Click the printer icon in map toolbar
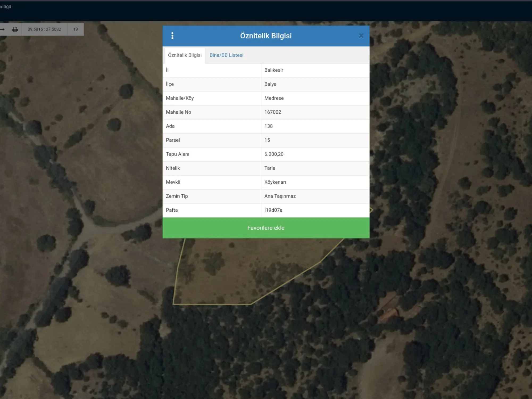The height and width of the screenshot is (399, 532). (15, 29)
